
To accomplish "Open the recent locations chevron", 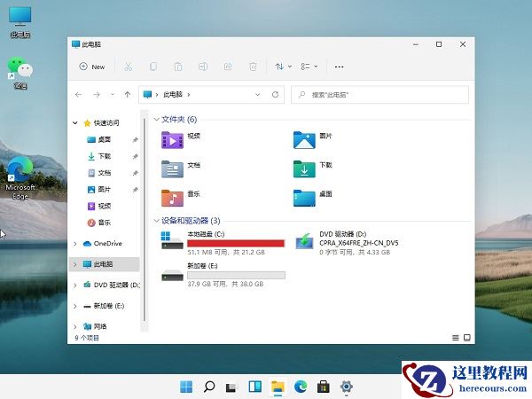I will tap(113, 94).
